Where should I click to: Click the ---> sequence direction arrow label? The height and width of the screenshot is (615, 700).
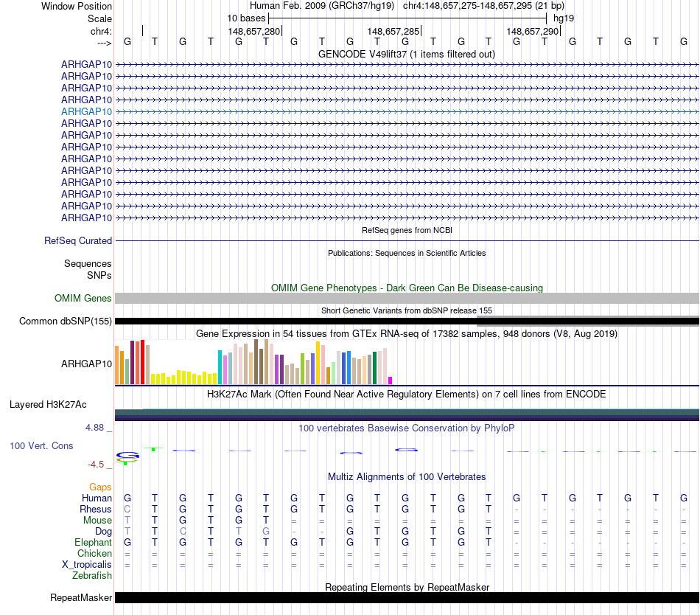click(104, 43)
